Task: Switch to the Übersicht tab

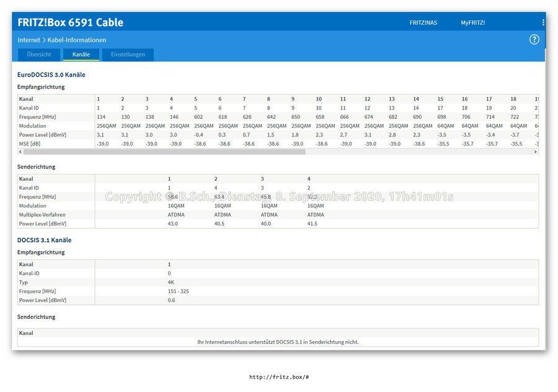Action: [x=39, y=54]
